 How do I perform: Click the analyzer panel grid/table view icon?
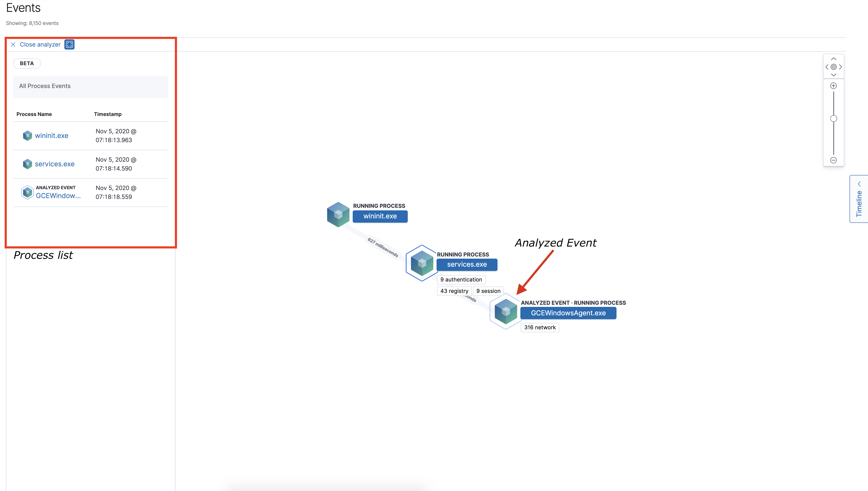pyautogui.click(x=69, y=44)
